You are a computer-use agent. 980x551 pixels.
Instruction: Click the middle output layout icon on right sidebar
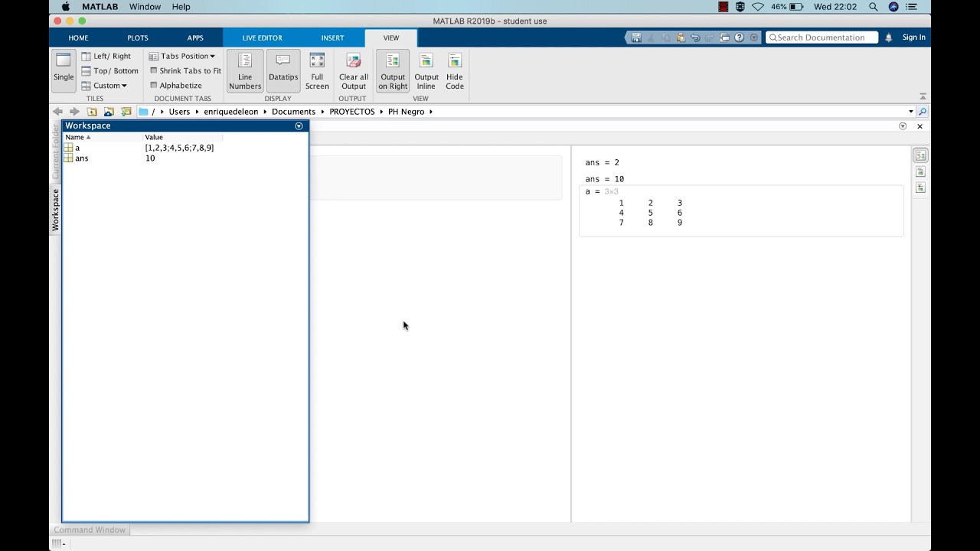click(920, 171)
